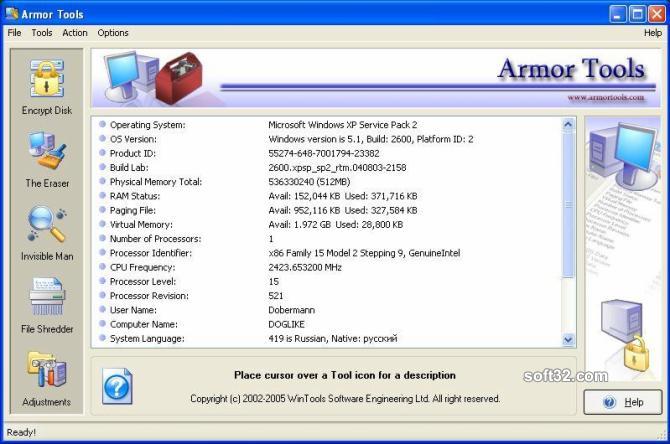Click the 'Ready!' status bar text
This screenshot has height=444, width=670.
click(x=21, y=432)
